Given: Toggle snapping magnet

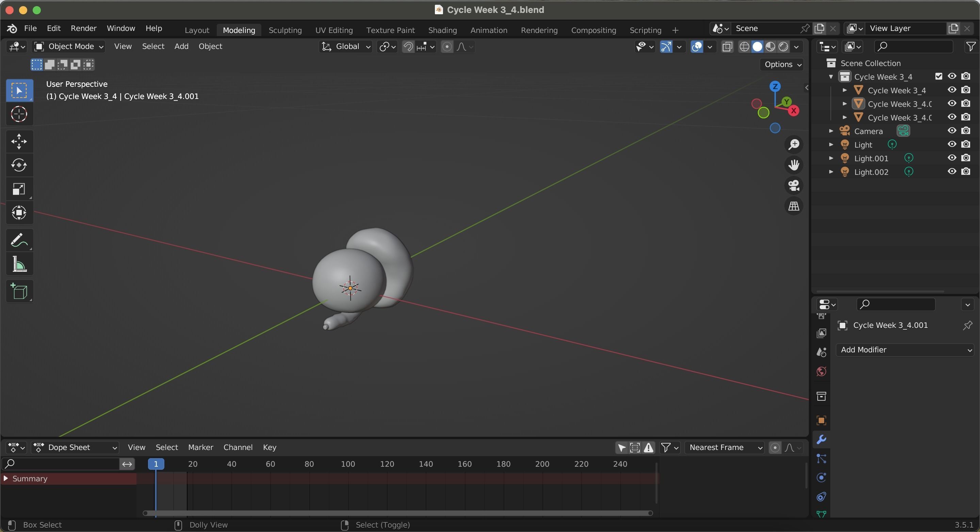Looking at the screenshot, I should (x=408, y=47).
